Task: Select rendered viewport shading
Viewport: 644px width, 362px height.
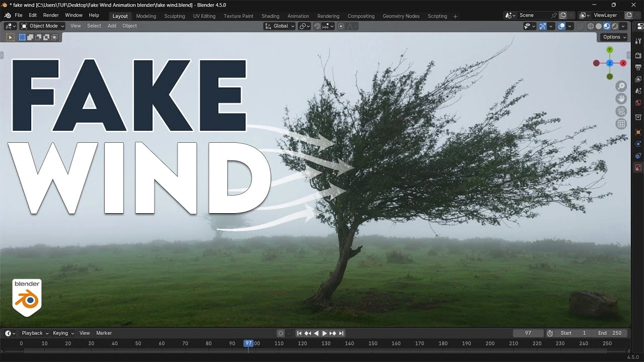Action: pyautogui.click(x=615, y=26)
